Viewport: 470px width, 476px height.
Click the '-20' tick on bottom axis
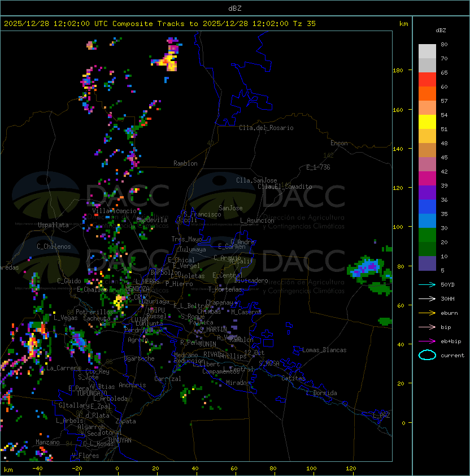click(77, 469)
